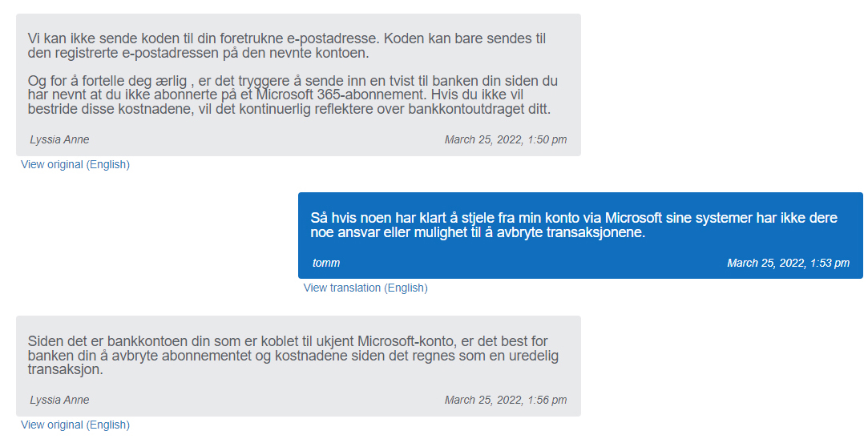868x447 pixels.
Task: Click "View translation (English)" under tomm's message
Action: click(x=365, y=288)
